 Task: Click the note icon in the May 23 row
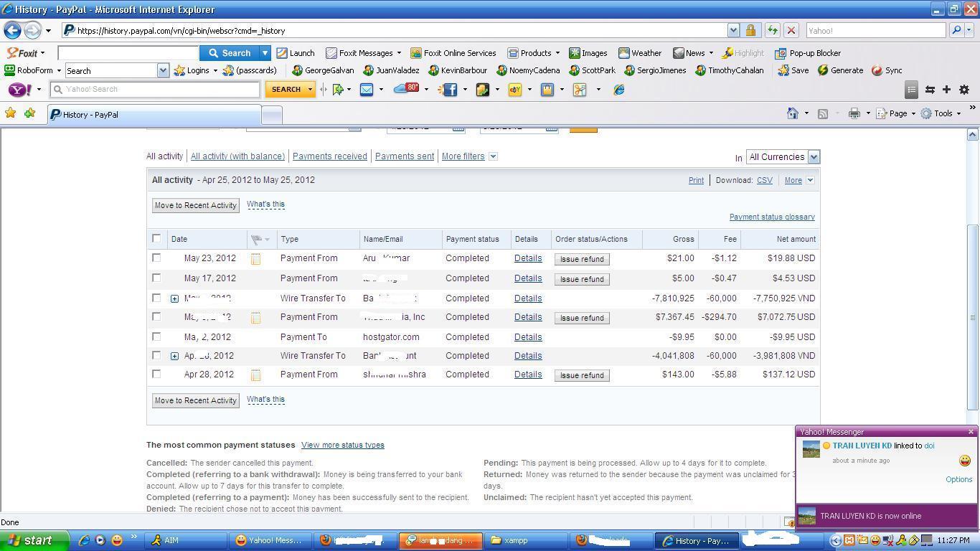(255, 259)
